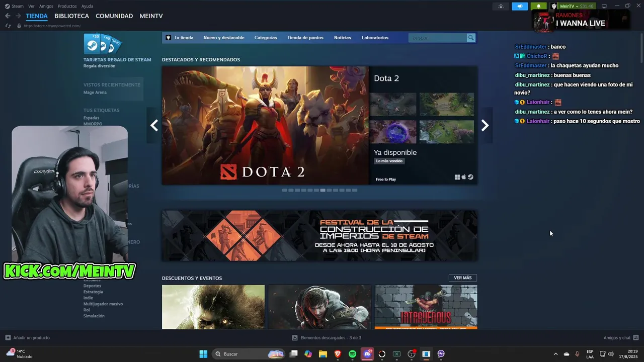644x362 pixels.
Task: Open the Copilot taskbar icon
Action: click(308, 354)
